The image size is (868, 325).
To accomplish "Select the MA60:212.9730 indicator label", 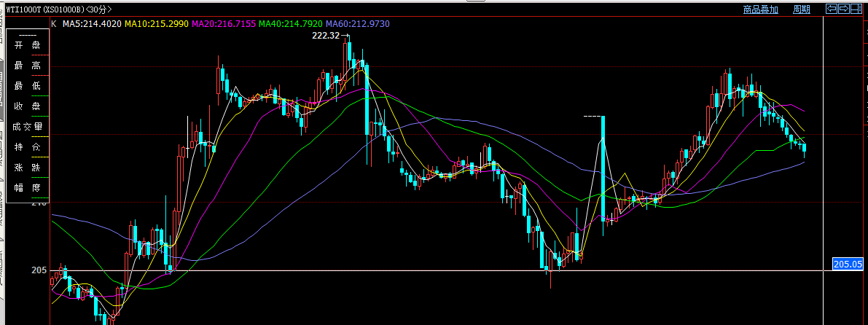I will pyautogui.click(x=358, y=24).
